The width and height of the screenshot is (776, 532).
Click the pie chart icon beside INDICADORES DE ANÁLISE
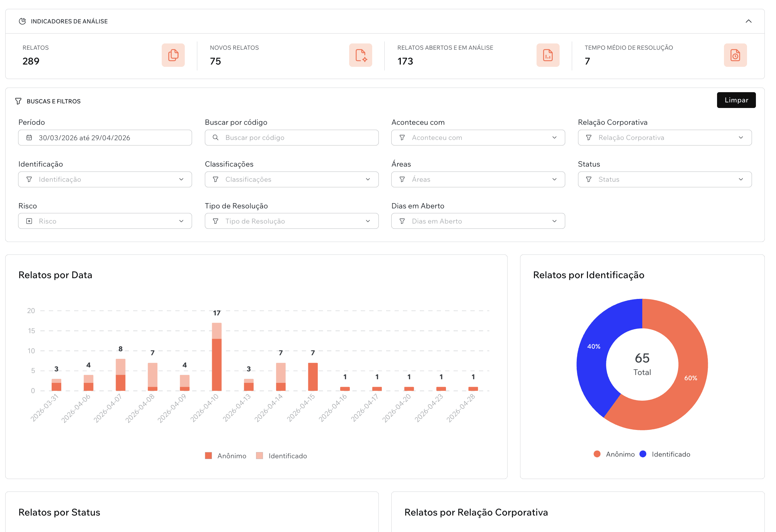tap(22, 21)
